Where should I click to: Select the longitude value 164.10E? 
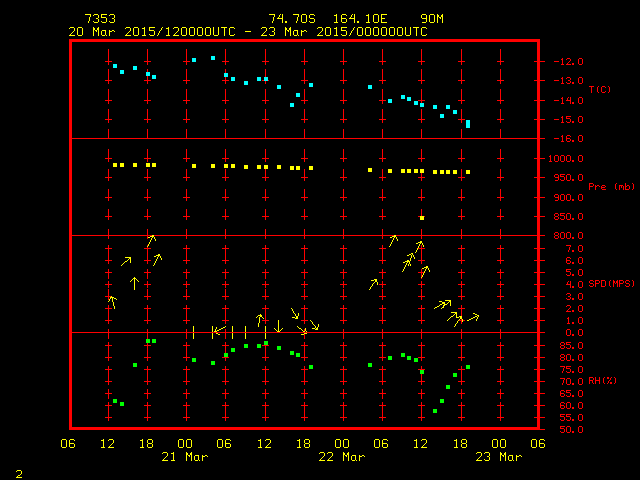pyautogui.click(x=365, y=19)
